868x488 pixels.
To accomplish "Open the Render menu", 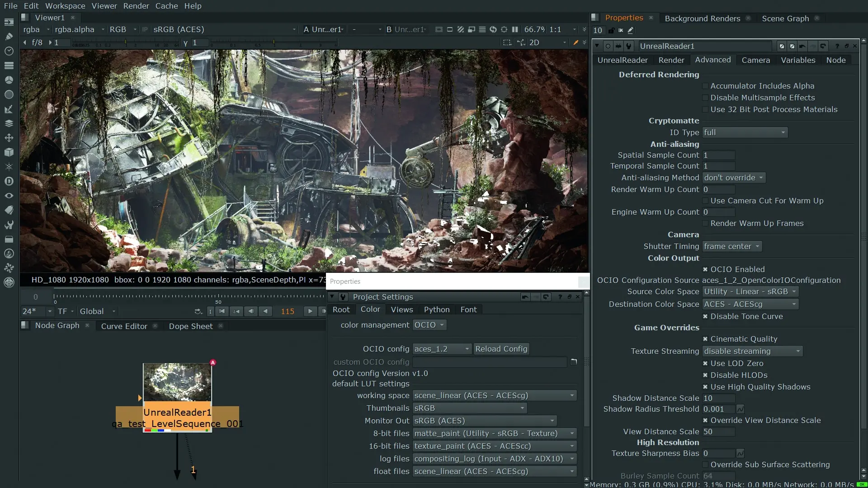I will pos(136,6).
